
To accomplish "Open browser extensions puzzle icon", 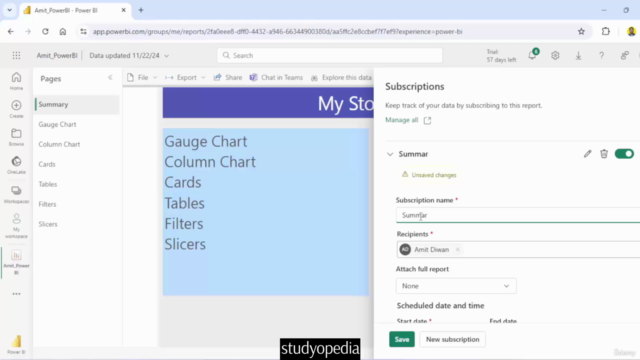I will pyautogui.click(x=606, y=31).
